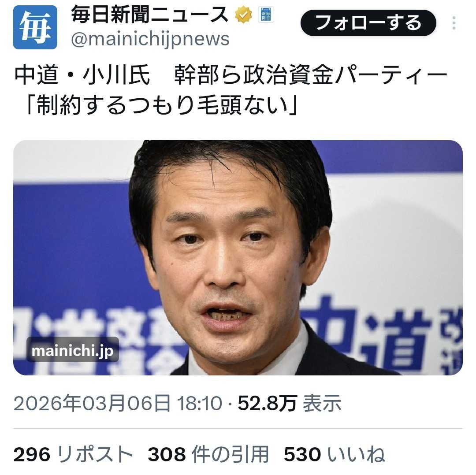Click the リポスト label text
This screenshot has height=475, width=476.
(x=95, y=454)
